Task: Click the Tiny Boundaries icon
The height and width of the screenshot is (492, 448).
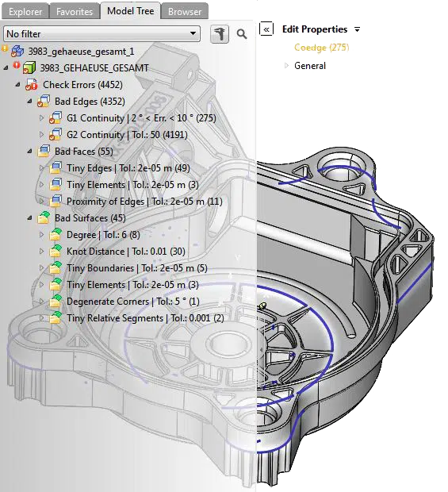Action: tap(56, 267)
